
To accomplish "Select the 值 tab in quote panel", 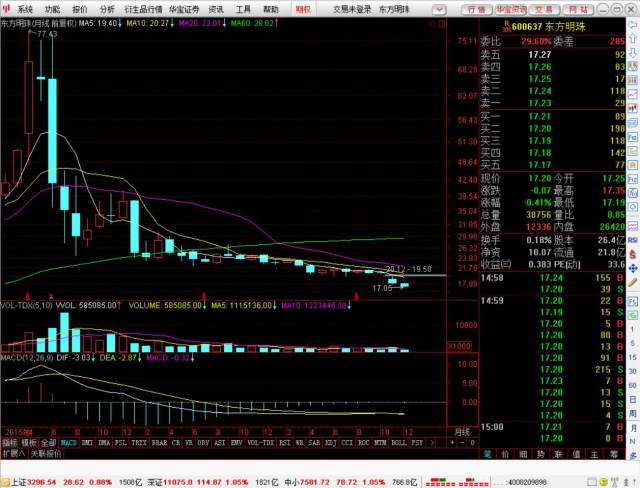I will tap(576, 454).
